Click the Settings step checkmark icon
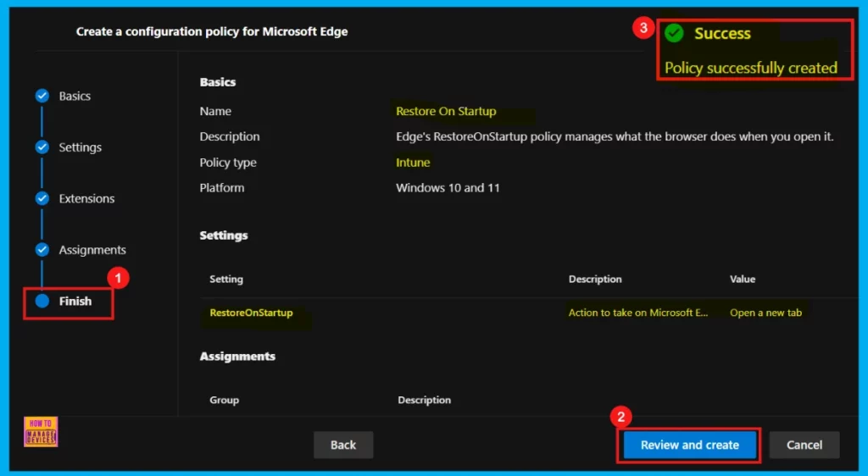Viewport: 868px width, 476px height. (42, 147)
